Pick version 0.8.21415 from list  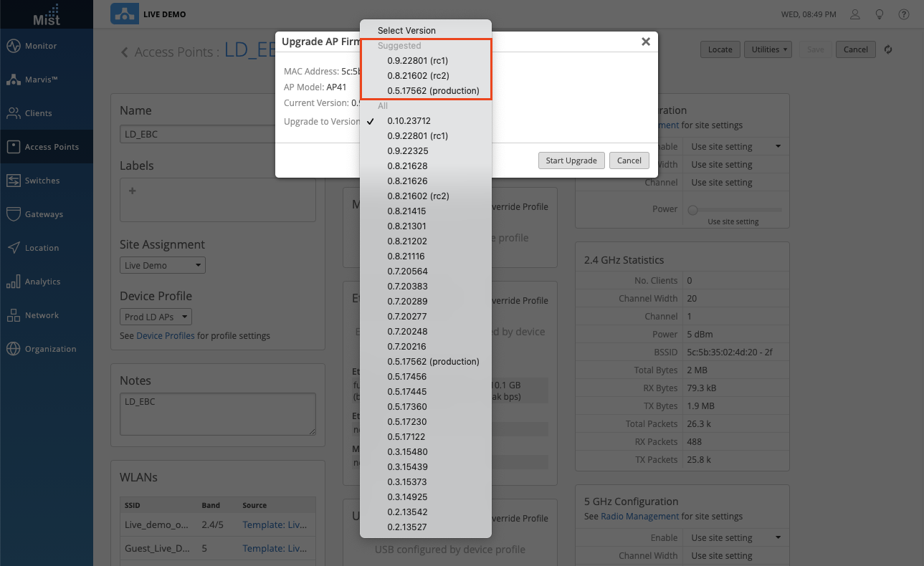(426, 211)
